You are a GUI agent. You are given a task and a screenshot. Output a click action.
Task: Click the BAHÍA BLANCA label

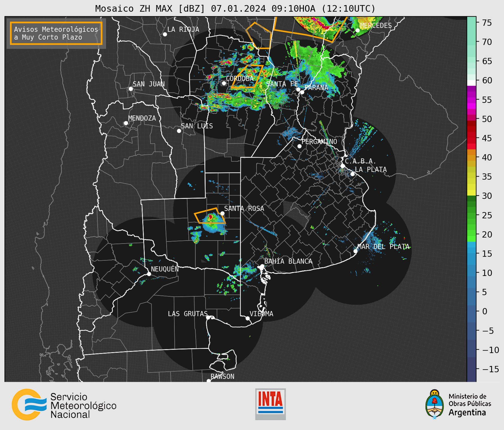[x=288, y=261]
